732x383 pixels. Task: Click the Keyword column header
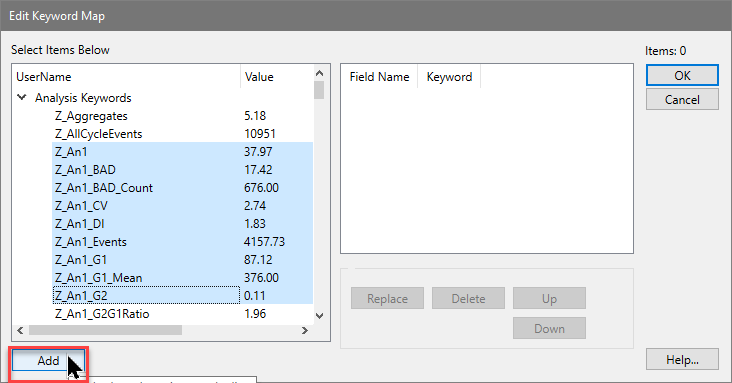[x=449, y=77]
